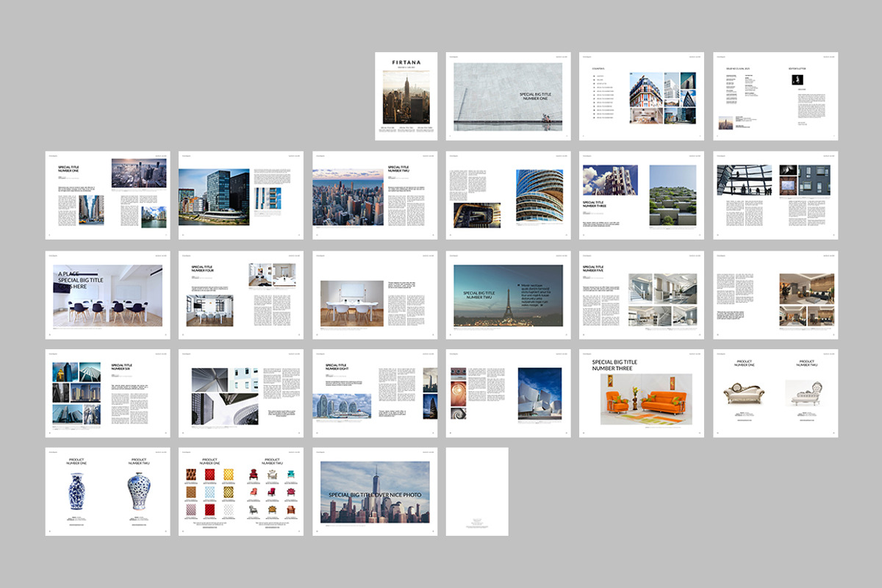Open the chaise lounge products spread
The width and height of the screenshot is (882, 588).
(775, 393)
